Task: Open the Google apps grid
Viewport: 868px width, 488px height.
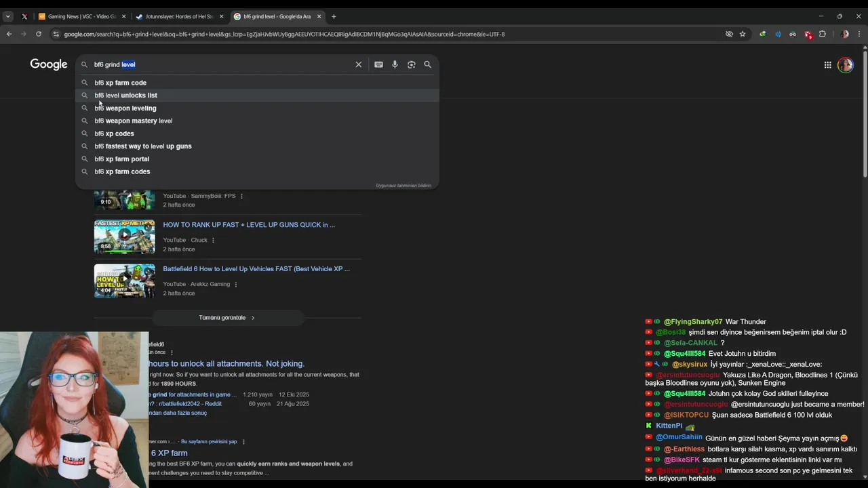Action: click(x=827, y=65)
